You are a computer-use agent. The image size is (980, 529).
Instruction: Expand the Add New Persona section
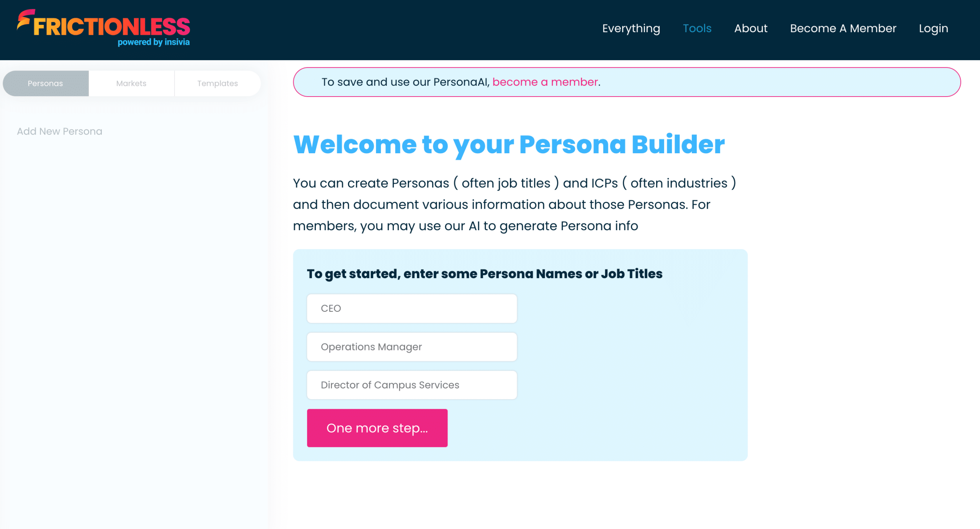[x=60, y=131]
